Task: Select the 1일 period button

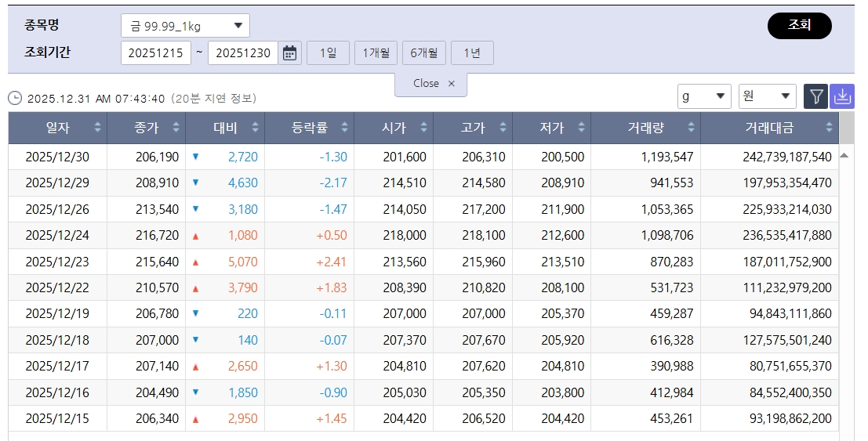Action: coord(329,53)
